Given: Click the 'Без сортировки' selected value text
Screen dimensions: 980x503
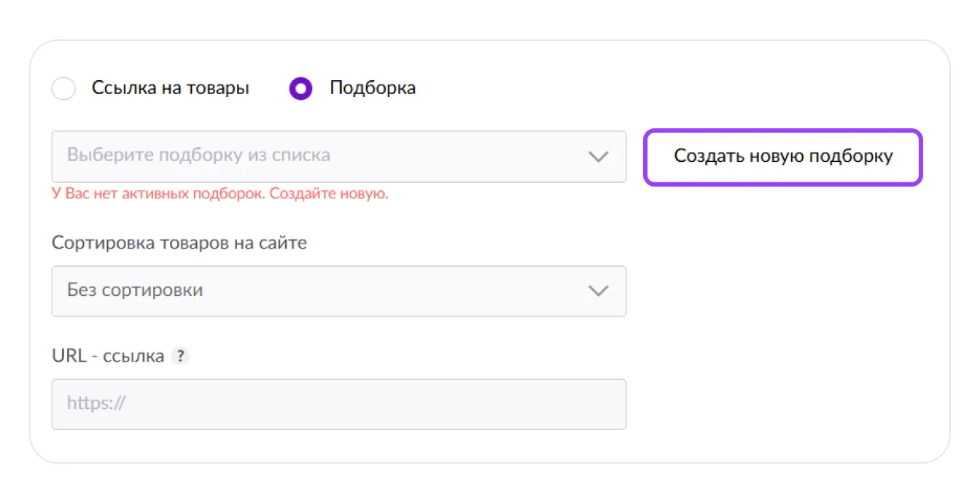Looking at the screenshot, I should click(x=135, y=290).
